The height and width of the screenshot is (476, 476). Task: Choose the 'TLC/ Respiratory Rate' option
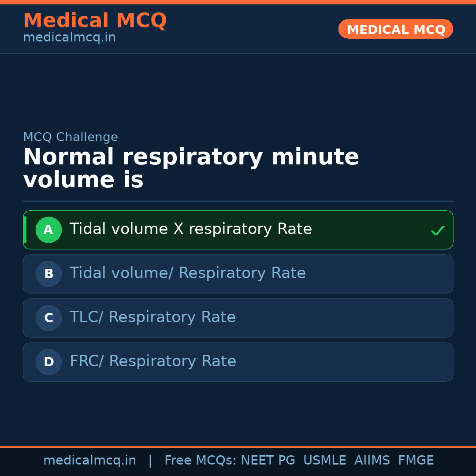pos(152,317)
